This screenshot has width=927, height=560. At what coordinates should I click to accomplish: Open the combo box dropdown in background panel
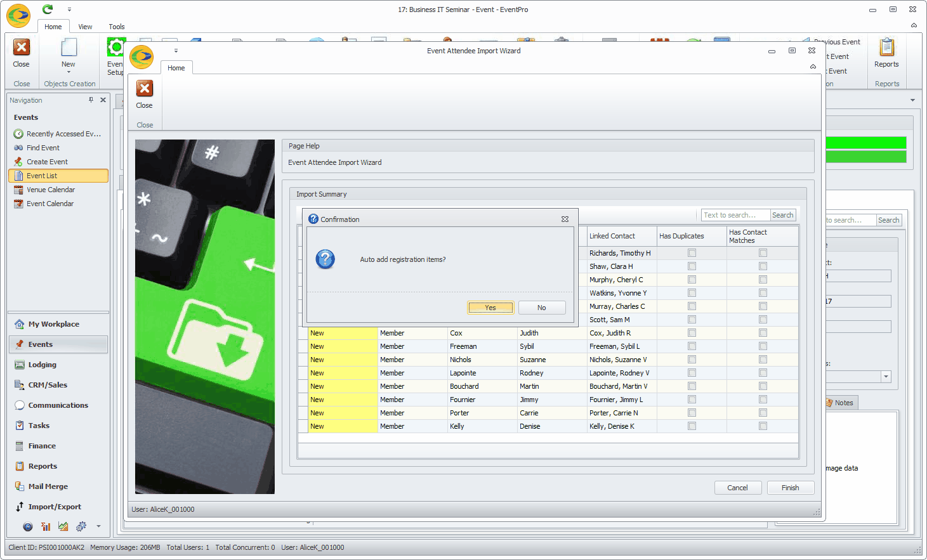click(x=886, y=377)
